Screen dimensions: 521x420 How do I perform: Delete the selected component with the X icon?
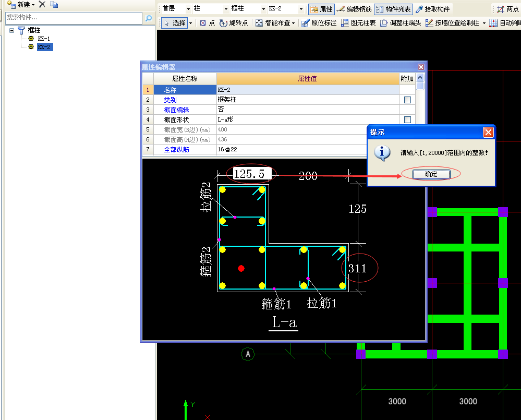[x=42, y=4]
